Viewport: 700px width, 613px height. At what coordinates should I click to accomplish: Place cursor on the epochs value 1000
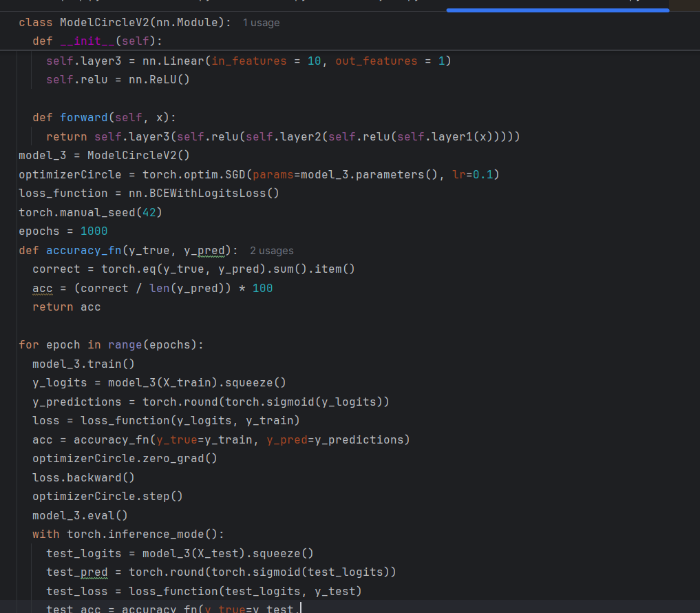pos(94,231)
